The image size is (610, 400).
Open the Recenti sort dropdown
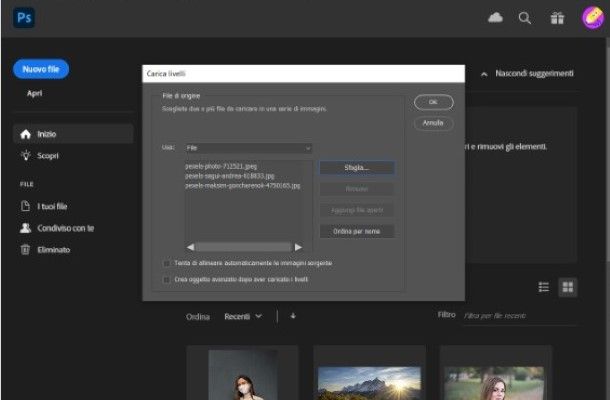[243, 316]
